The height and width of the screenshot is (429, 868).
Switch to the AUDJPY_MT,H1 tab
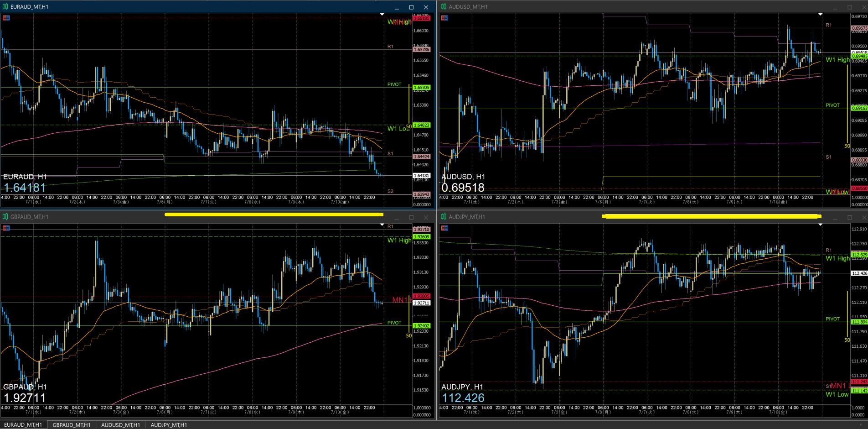(x=169, y=425)
